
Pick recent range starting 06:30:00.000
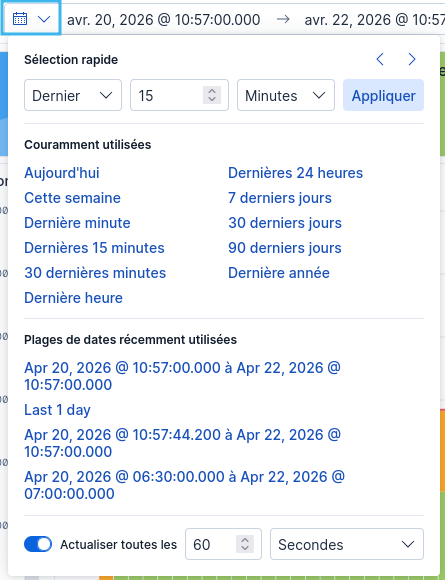184,485
